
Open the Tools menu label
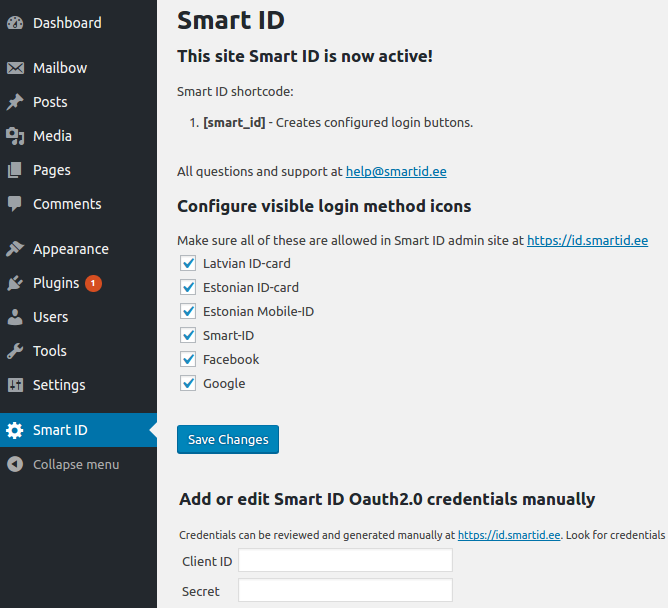click(x=50, y=351)
